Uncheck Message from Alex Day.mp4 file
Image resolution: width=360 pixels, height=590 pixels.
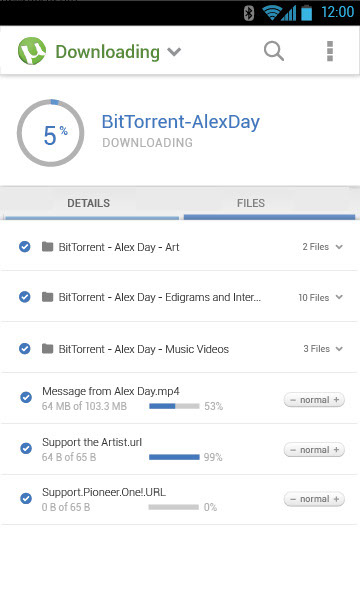pos(26,397)
